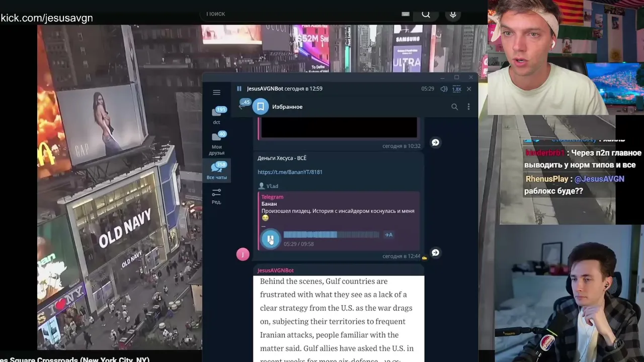Click the Деньги Хесуса - ВСЁ message text

coord(282,158)
